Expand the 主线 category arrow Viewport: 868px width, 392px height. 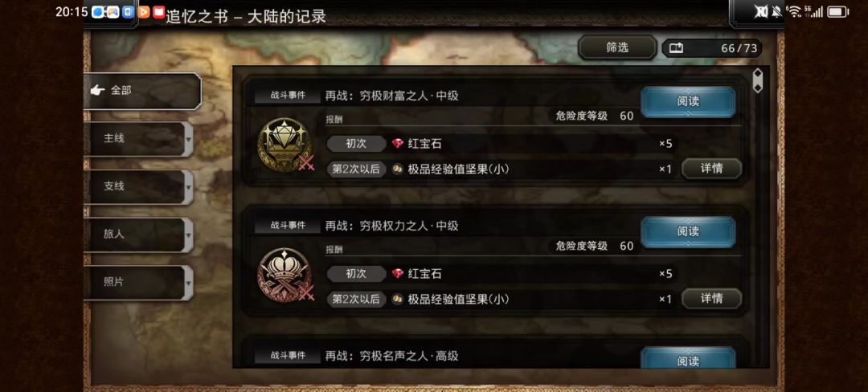click(188, 139)
